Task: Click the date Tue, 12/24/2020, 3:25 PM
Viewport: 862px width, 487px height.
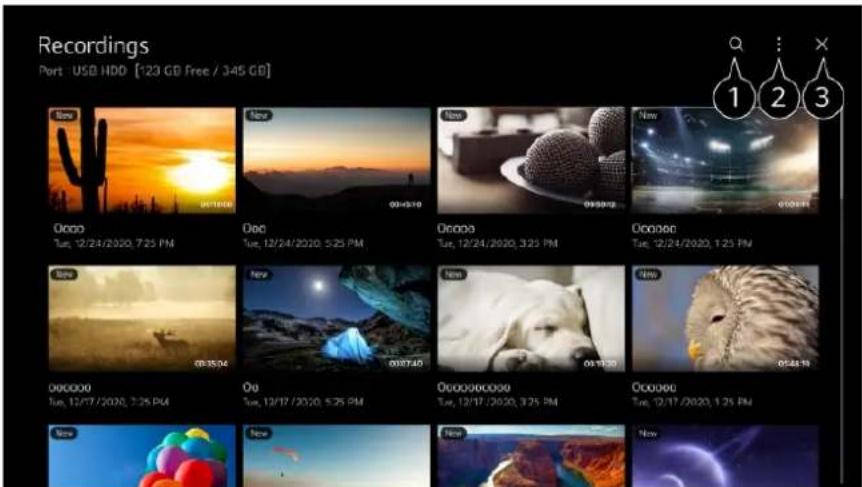Action: pyautogui.click(x=498, y=244)
